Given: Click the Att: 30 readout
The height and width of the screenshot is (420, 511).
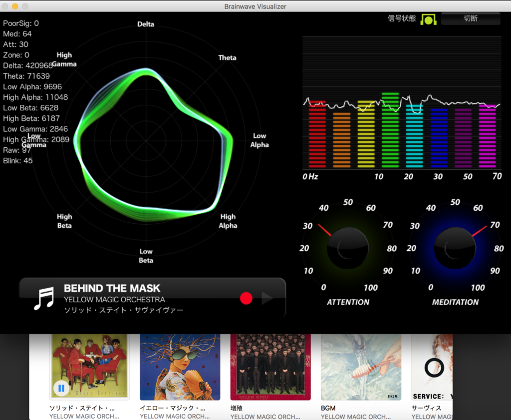Looking at the screenshot, I should pyautogui.click(x=15, y=44).
